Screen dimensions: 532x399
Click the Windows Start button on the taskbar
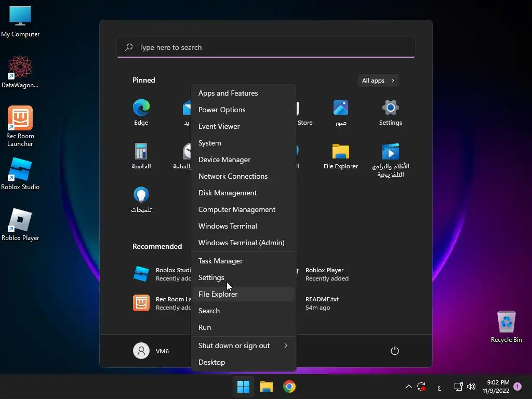[243, 387]
